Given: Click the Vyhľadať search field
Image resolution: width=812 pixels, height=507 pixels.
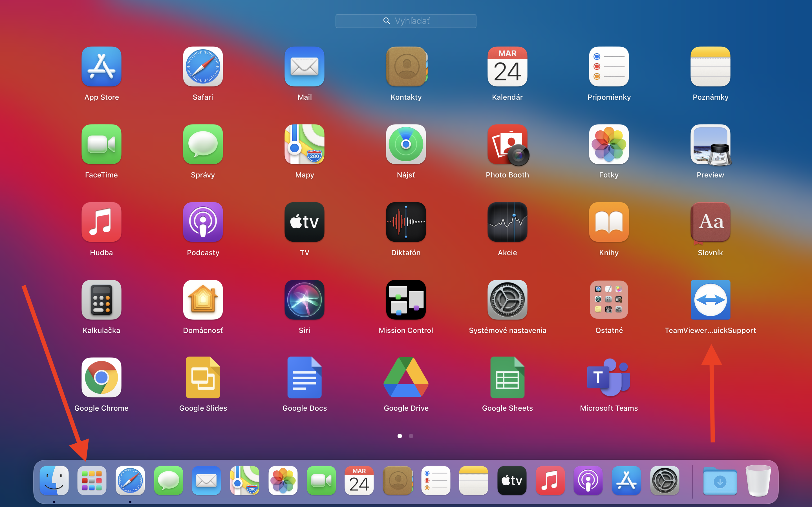Looking at the screenshot, I should 406,21.
